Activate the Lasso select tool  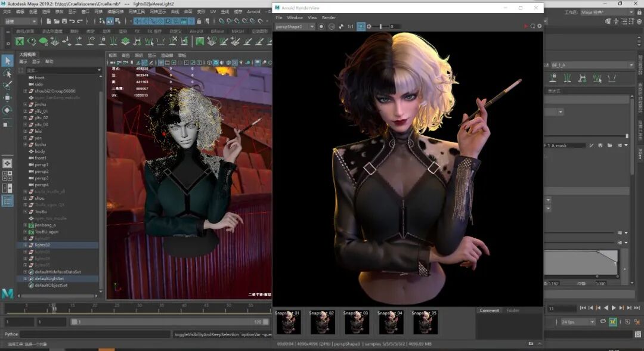click(x=7, y=73)
